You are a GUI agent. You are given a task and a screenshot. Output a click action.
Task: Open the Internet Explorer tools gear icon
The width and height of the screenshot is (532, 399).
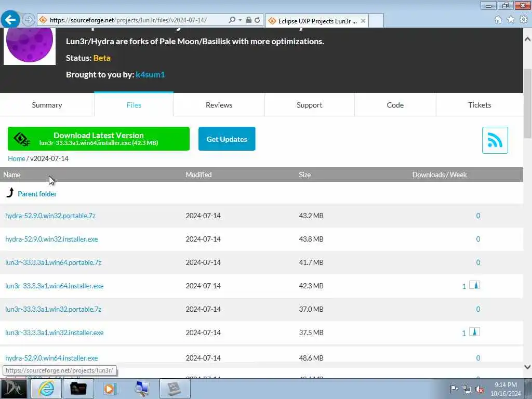click(x=524, y=20)
